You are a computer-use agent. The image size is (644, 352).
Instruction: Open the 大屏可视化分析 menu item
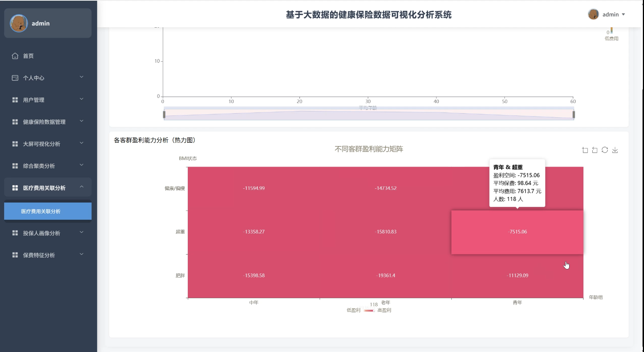click(48, 144)
